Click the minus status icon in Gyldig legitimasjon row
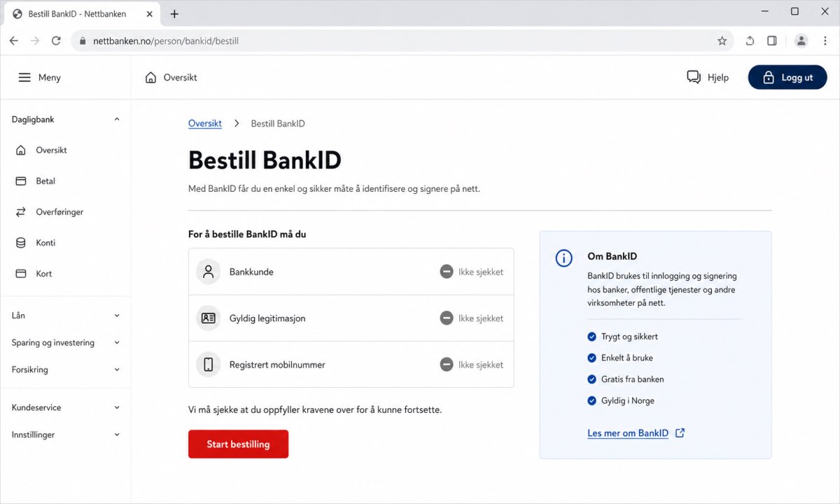840x504 pixels. click(447, 318)
